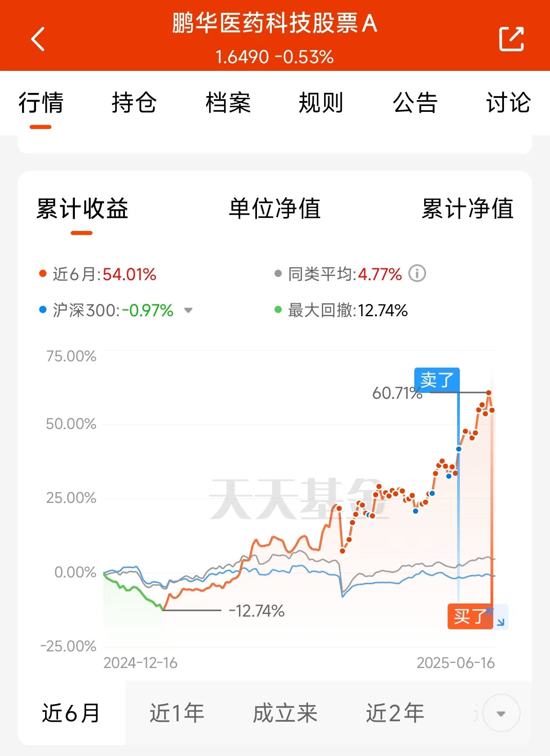Select 累计收益 chart view
Screen dimensions: 550x756
pyautogui.click(x=82, y=209)
